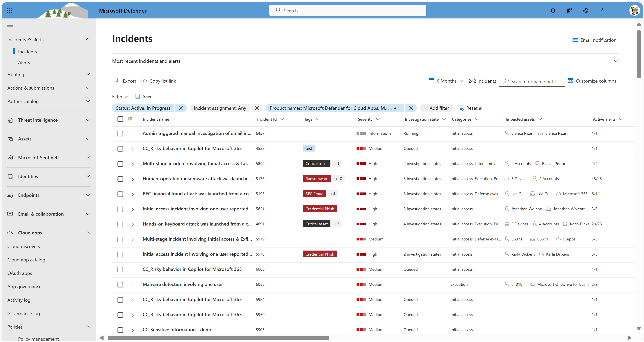Click the grouping list icon in table header
The width and height of the screenshot is (644, 342).
point(130,119)
